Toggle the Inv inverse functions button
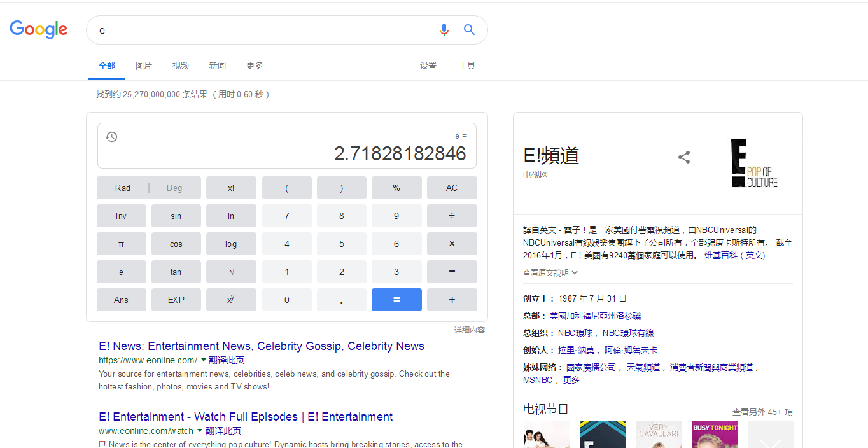Screen dimensions: 868x448 click(x=122, y=216)
